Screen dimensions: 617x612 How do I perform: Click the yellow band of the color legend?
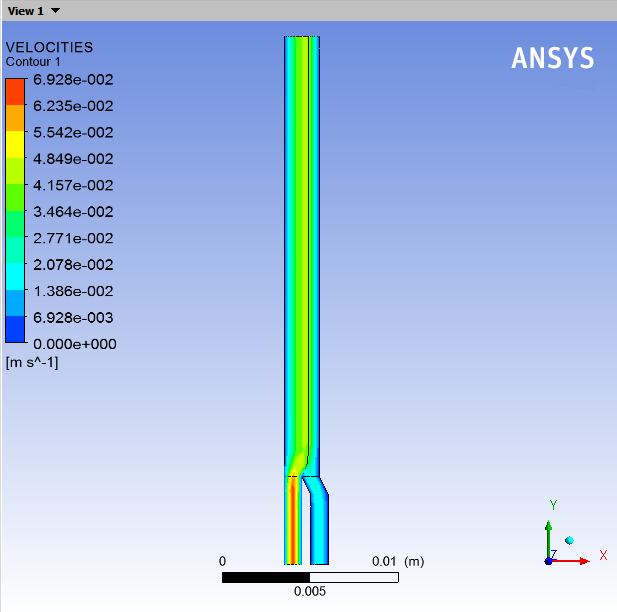click(x=15, y=144)
